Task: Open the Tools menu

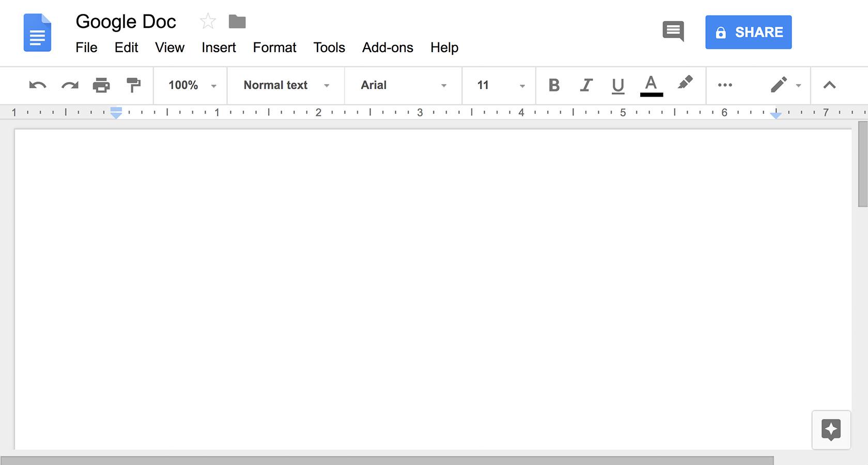Action: tap(329, 48)
